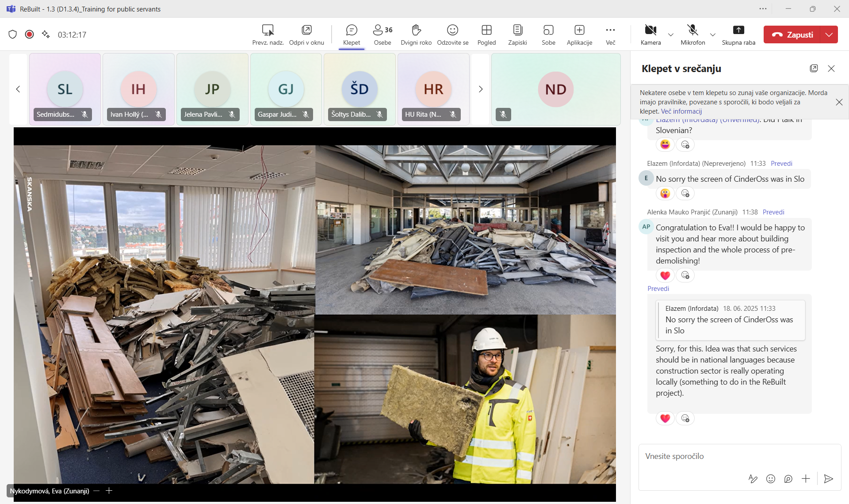Click the window title bar ellipsis menu
The width and height of the screenshot is (849, 504).
763,9
